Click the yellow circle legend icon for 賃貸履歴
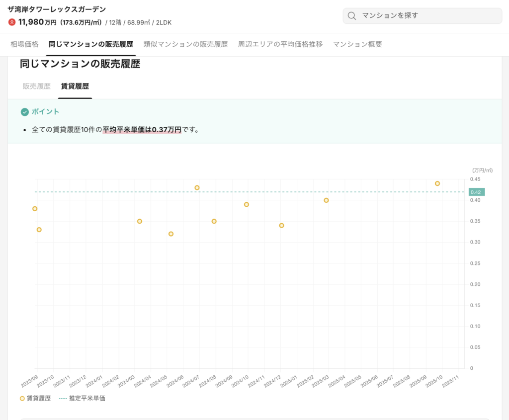The height and width of the screenshot is (420, 509). [x=22, y=398]
